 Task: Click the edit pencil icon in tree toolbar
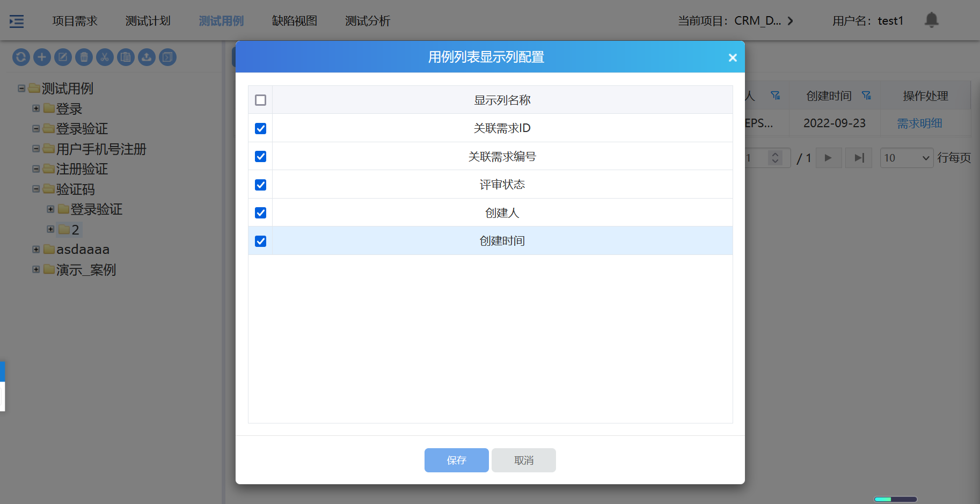coord(63,57)
